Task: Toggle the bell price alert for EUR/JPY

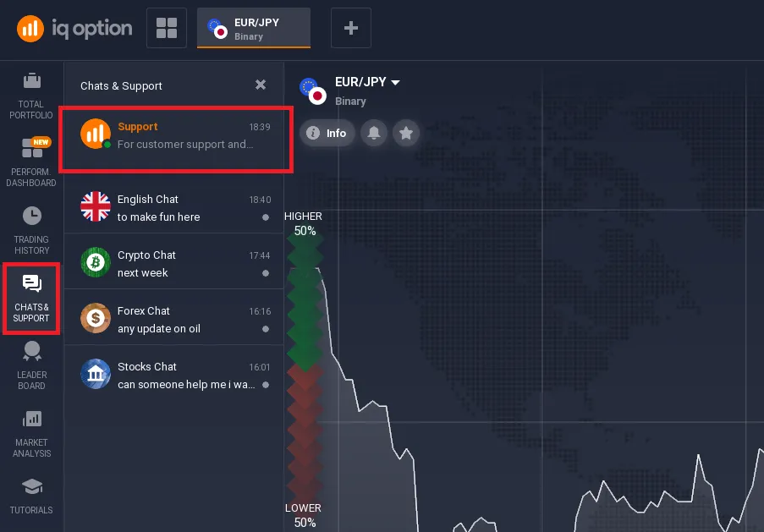Action: 373,133
